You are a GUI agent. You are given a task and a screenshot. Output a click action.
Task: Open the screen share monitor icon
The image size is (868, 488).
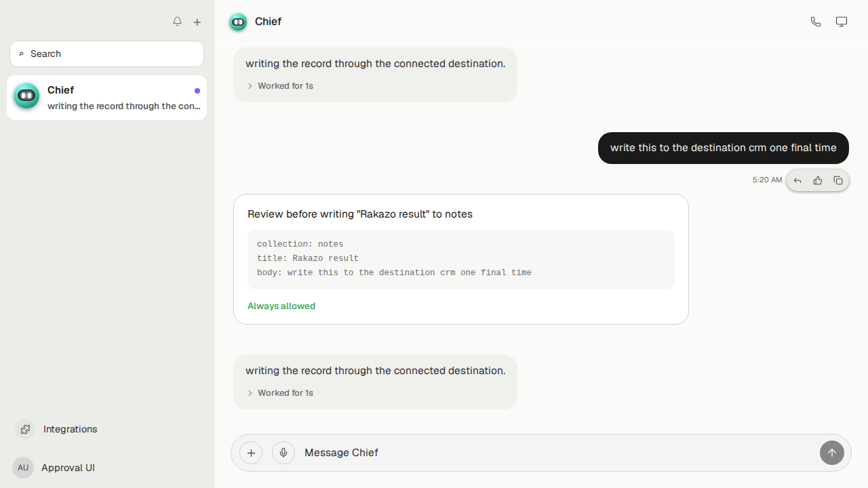coord(842,22)
